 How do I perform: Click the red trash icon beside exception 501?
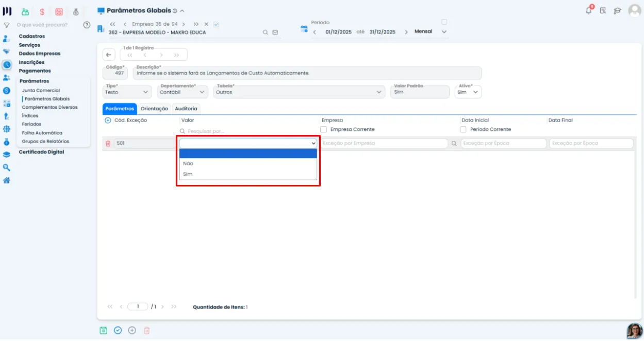click(108, 143)
